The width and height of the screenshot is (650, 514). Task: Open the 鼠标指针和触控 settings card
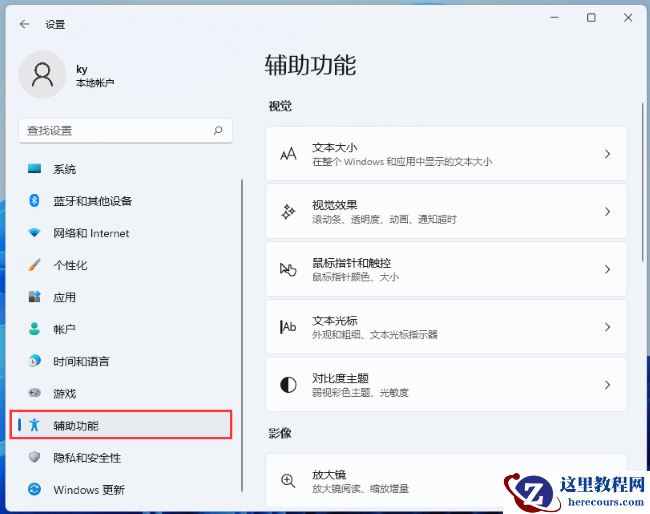446,269
